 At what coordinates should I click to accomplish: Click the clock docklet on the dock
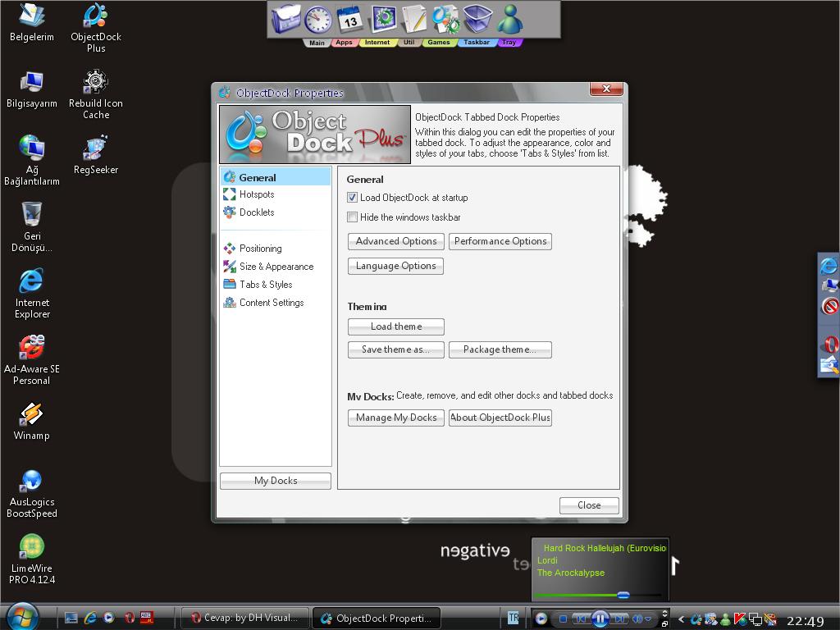pos(318,21)
